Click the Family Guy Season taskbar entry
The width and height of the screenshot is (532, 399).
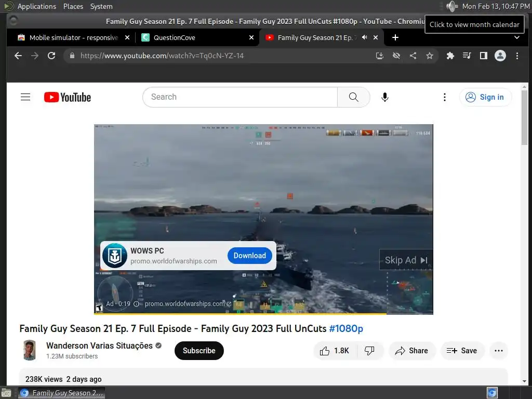(x=62, y=393)
